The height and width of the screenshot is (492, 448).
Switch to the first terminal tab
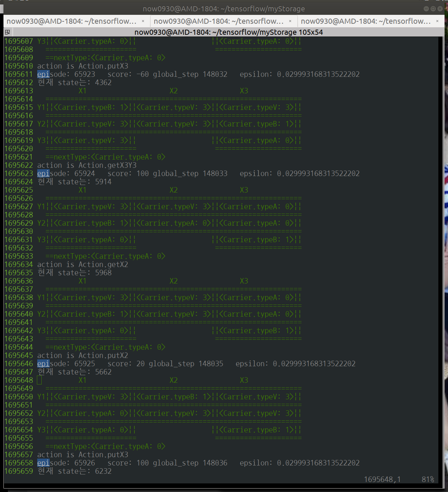point(71,21)
